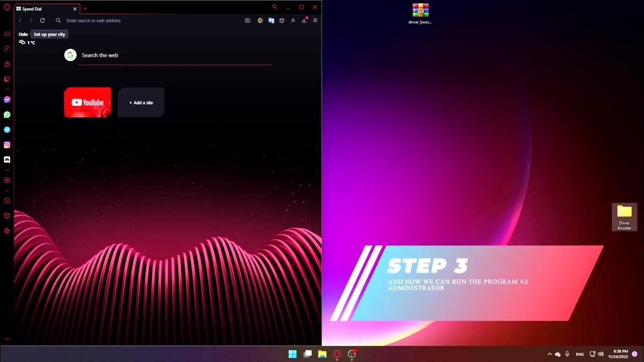The height and width of the screenshot is (362, 644).
Task: Click the Oslo city label
Action: pos(23,34)
